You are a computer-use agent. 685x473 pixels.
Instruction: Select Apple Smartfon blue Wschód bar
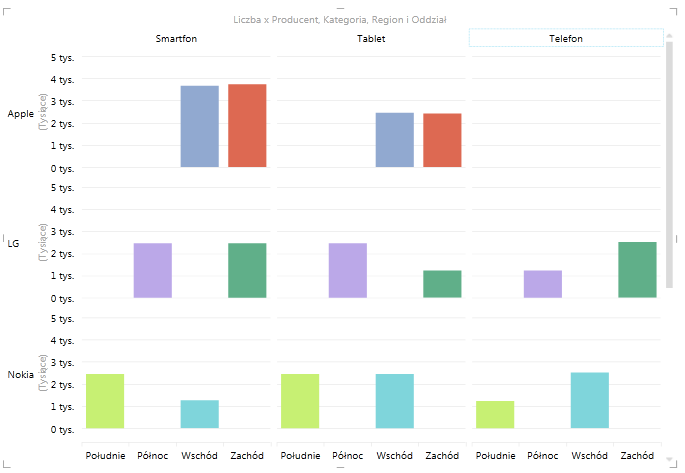pos(199,127)
